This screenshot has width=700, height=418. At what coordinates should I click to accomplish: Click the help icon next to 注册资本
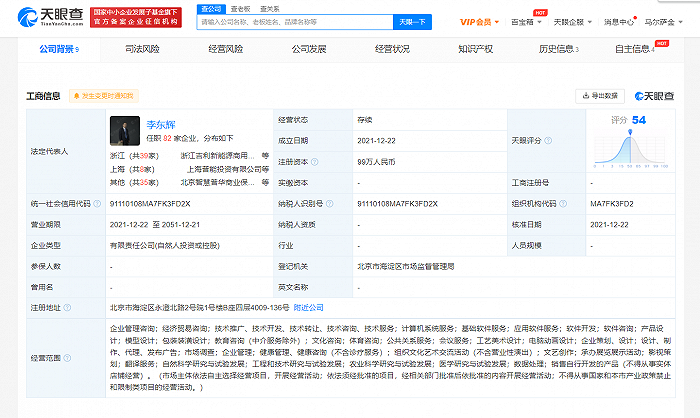315,162
